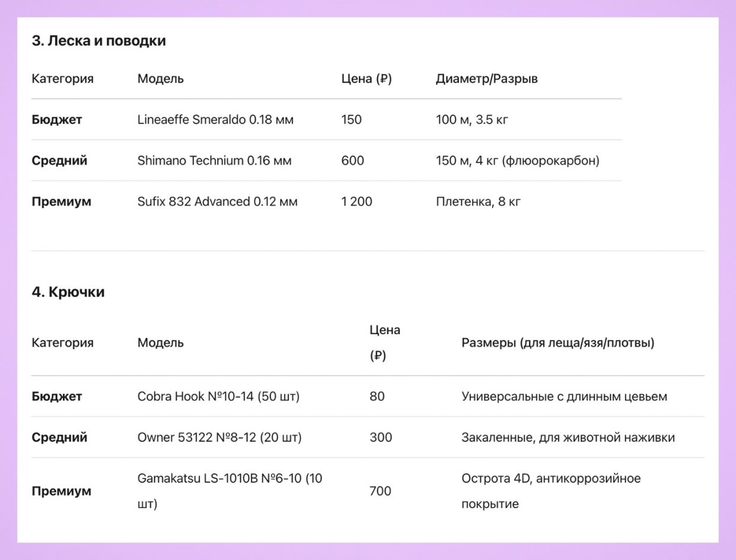The width and height of the screenshot is (736, 560).
Task: Click the price cell "150"
Action: click(351, 120)
